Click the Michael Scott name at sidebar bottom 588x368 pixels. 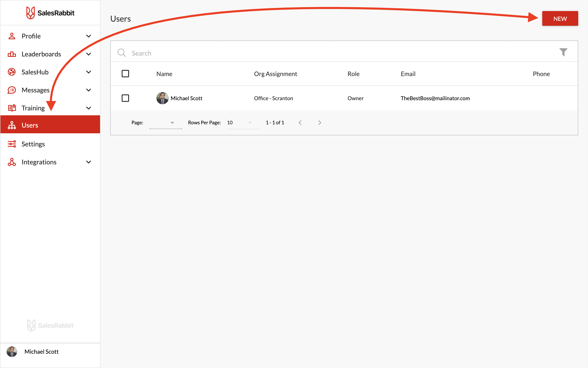pos(42,351)
